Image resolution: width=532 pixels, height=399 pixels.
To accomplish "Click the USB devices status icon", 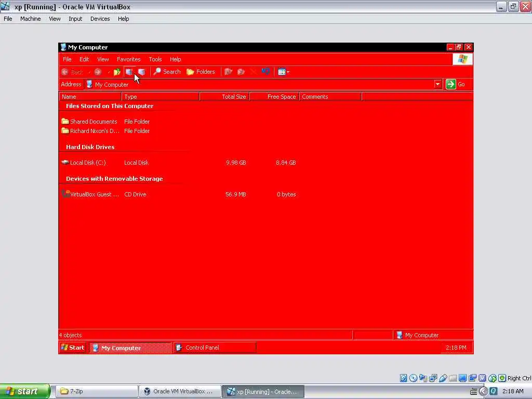I will coord(443,378).
